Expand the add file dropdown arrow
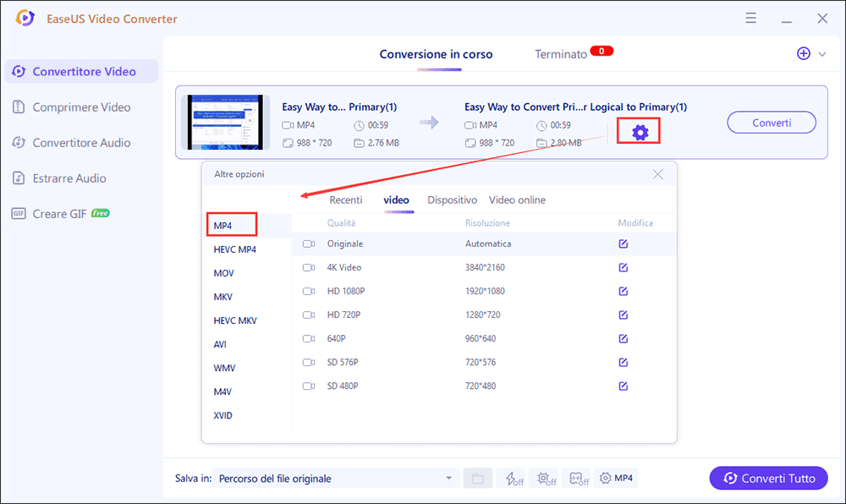This screenshot has width=846, height=504. coord(822,54)
